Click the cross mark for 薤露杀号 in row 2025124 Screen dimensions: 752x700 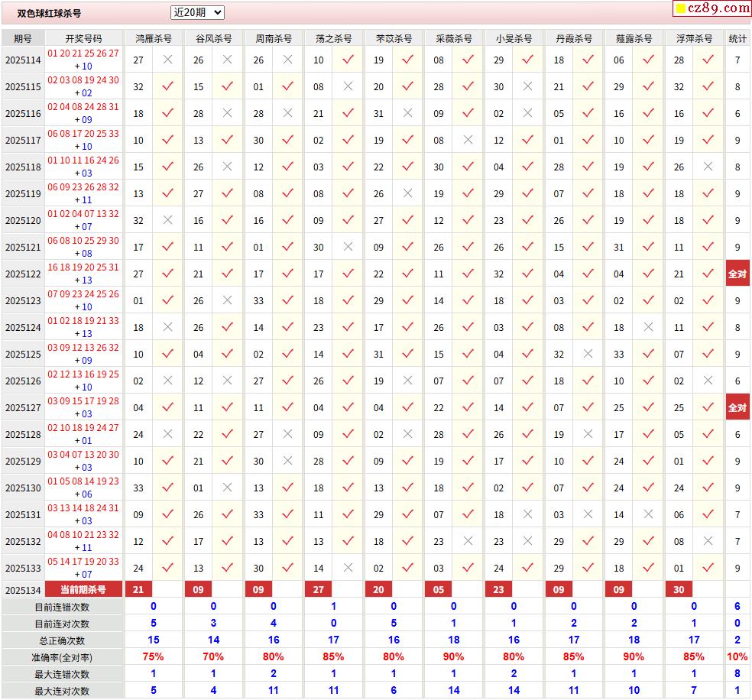coord(648,327)
